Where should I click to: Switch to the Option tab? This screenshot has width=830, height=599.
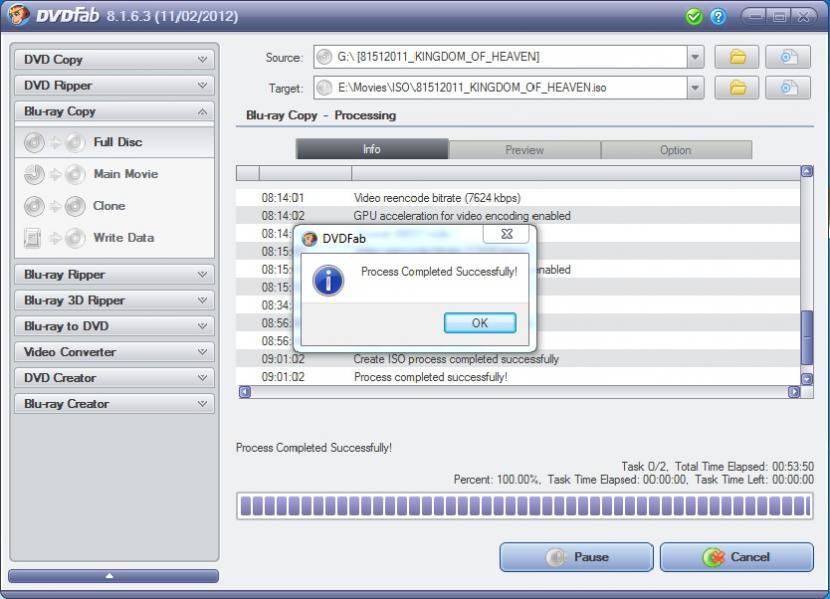(676, 150)
